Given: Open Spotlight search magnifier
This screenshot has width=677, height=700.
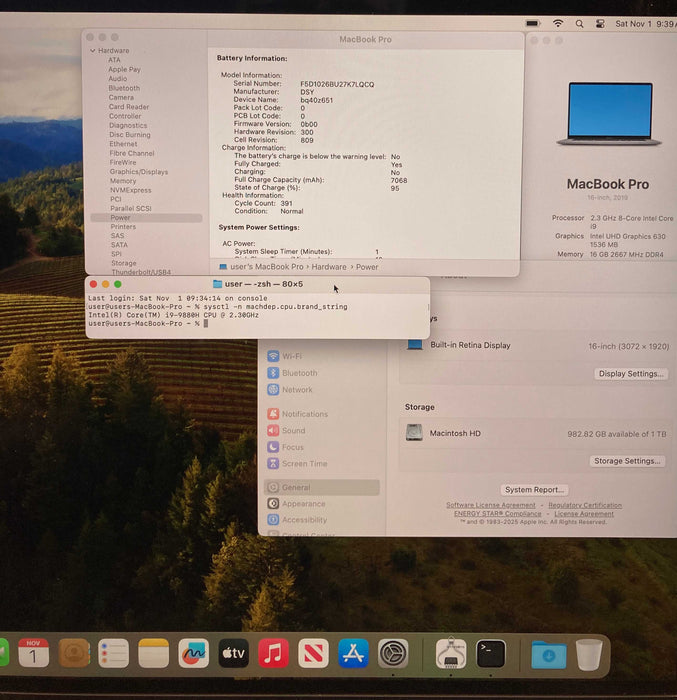Looking at the screenshot, I should pyautogui.click(x=579, y=24).
